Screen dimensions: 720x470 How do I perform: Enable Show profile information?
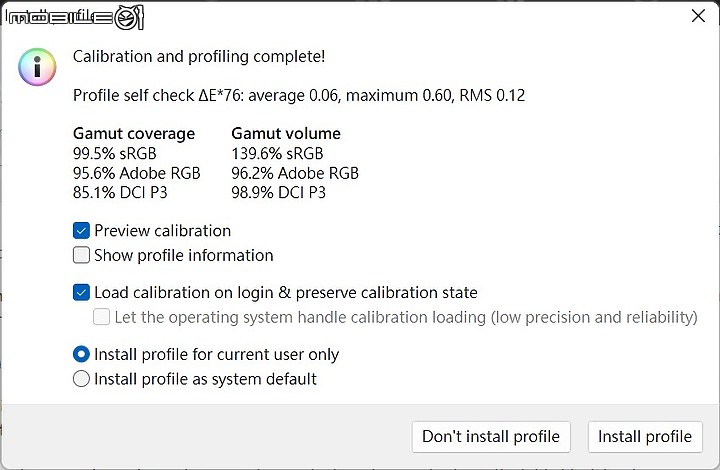tap(81, 255)
